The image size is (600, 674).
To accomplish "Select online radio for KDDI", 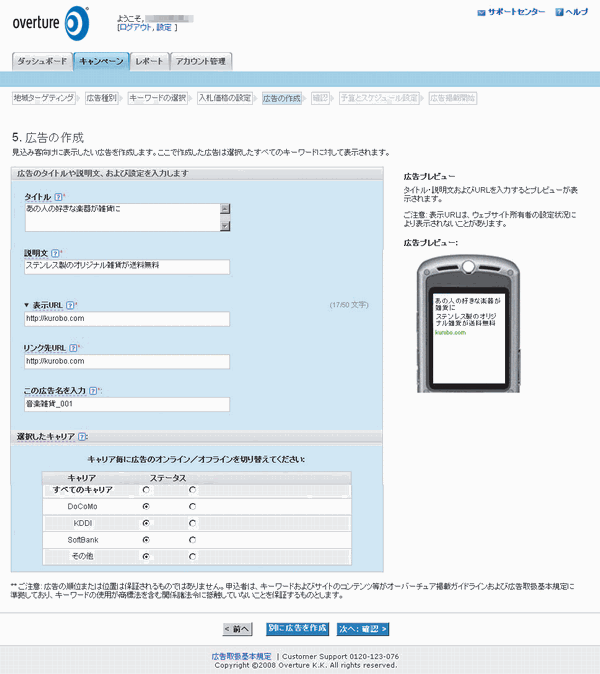I will point(146,523).
